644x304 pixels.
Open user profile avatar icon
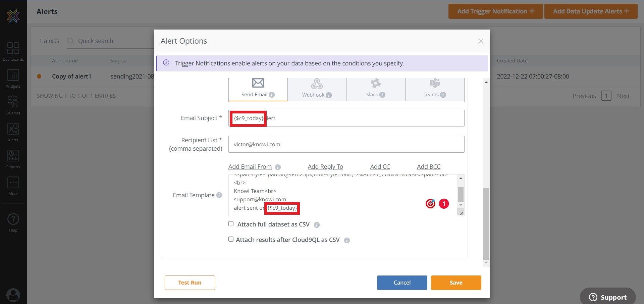pos(13,295)
